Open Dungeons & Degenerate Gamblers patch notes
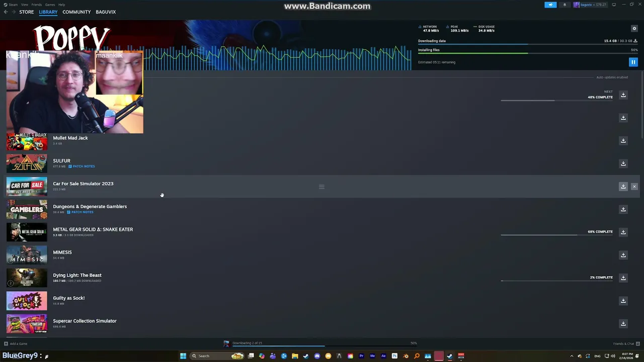The image size is (644, 362). (x=80, y=212)
